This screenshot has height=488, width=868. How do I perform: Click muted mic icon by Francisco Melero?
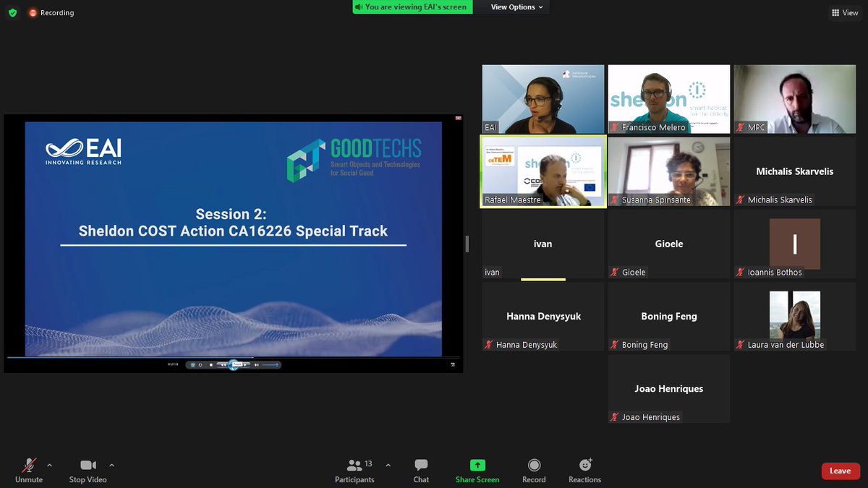coord(615,127)
